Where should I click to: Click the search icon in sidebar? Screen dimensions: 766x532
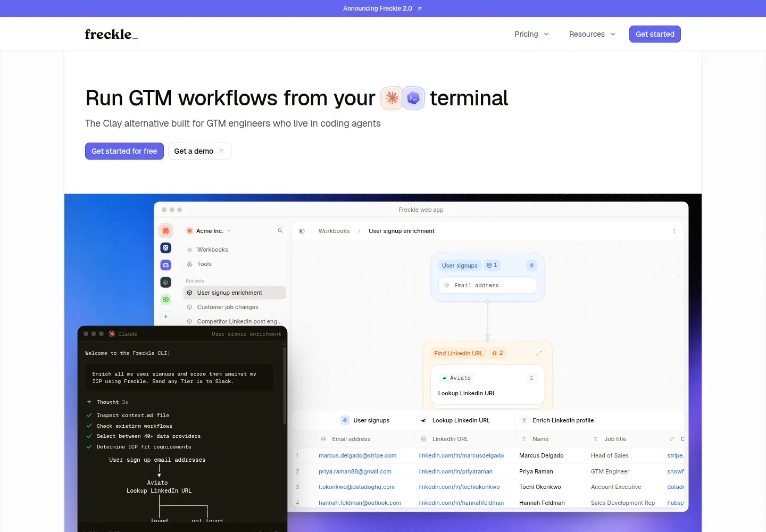coord(280,231)
